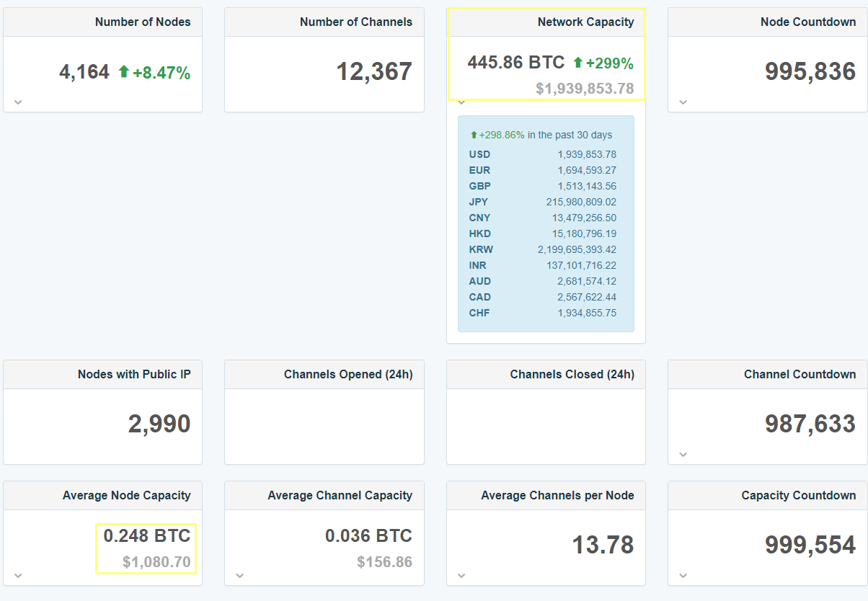Click the Network Capacity card header
This screenshot has height=601, width=868.
(586, 22)
